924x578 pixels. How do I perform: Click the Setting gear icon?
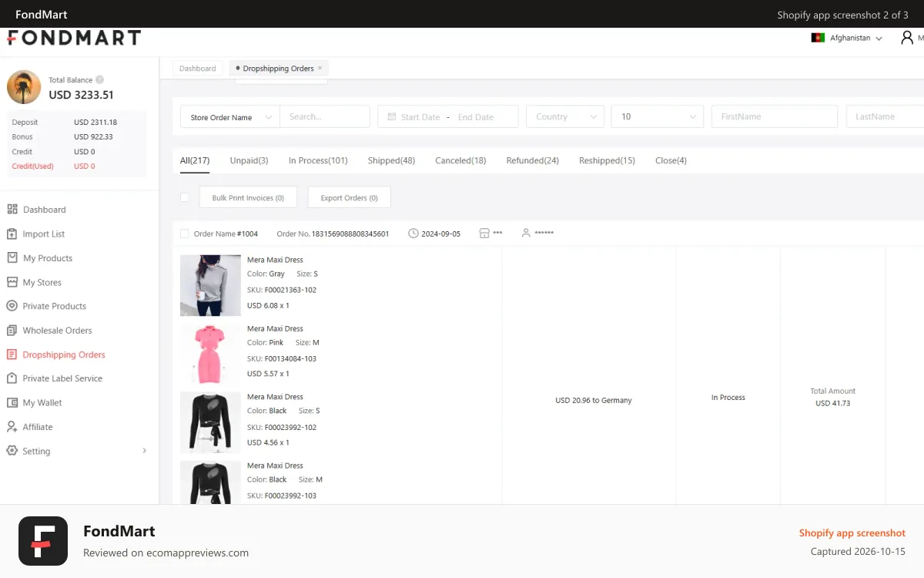point(12,451)
